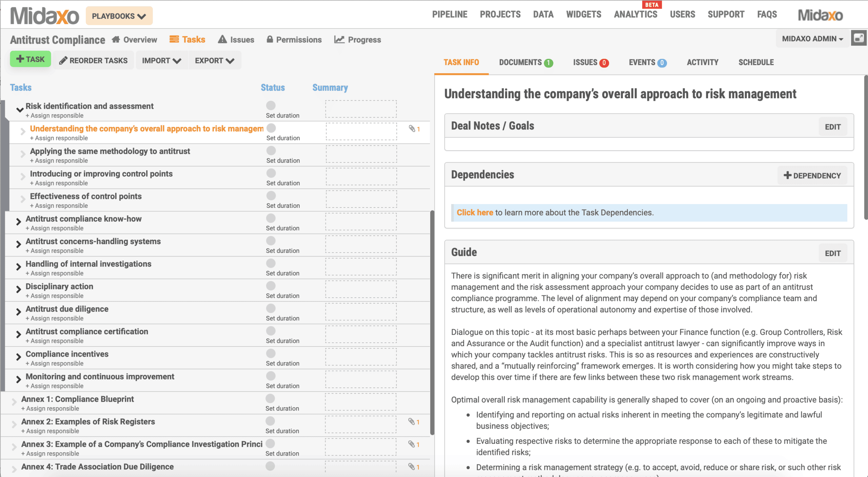Collapse Risk identification and assessment group
The image size is (868, 477).
coord(20,110)
